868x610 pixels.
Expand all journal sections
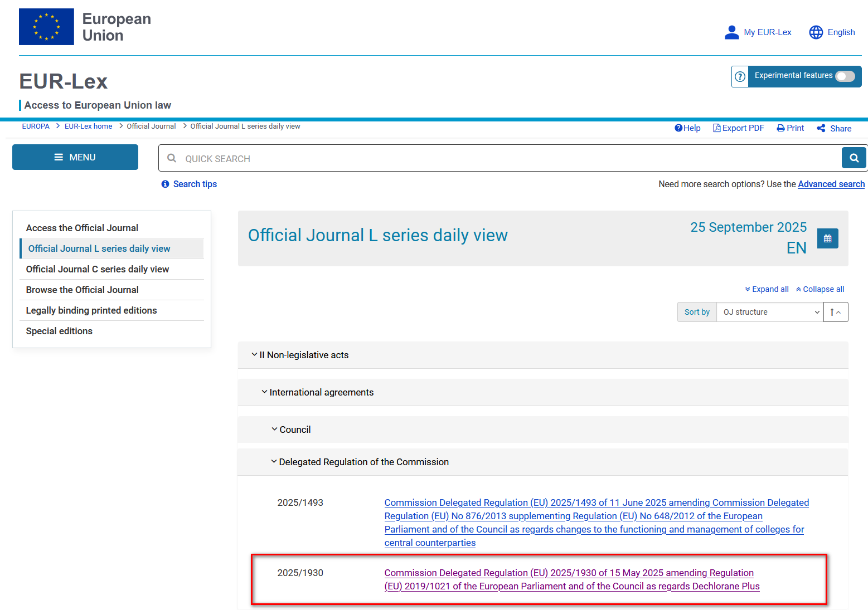[767, 289]
